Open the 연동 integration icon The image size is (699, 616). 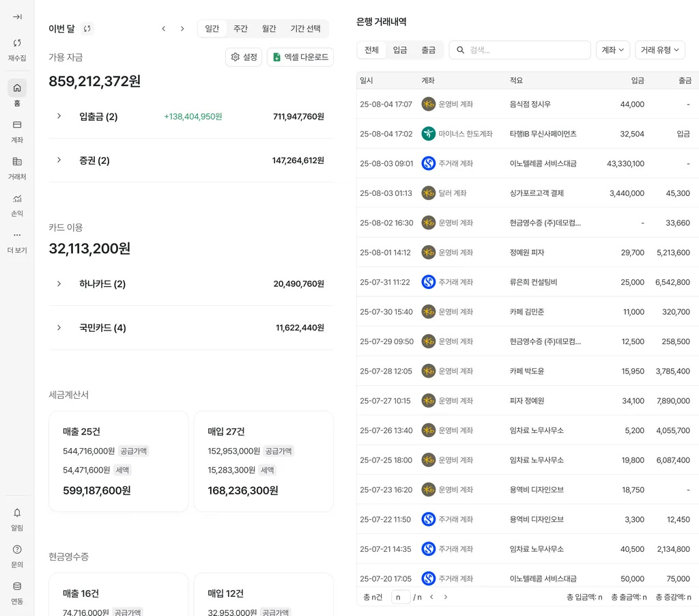(x=17, y=587)
